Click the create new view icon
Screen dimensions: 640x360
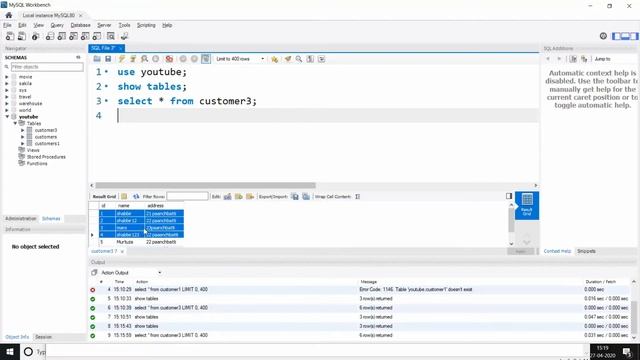click(x=73, y=36)
